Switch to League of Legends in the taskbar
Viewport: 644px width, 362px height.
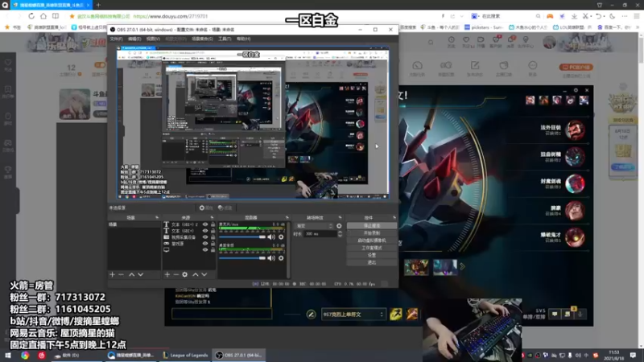(186, 355)
